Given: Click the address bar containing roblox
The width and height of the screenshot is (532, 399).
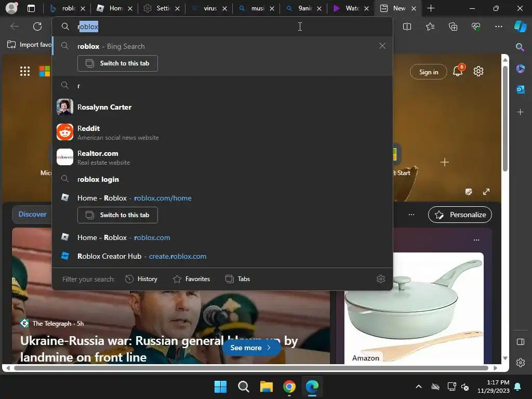Looking at the screenshot, I should click(x=222, y=26).
